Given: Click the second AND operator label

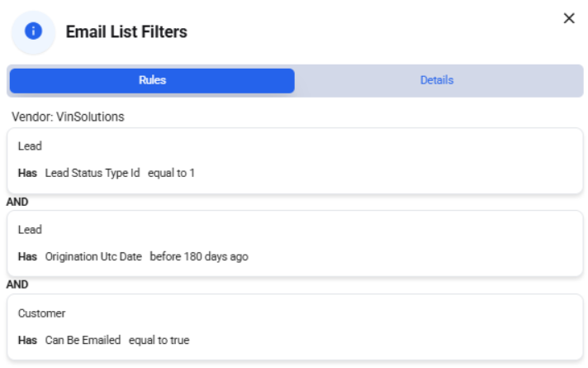Looking at the screenshot, I should (x=17, y=284).
